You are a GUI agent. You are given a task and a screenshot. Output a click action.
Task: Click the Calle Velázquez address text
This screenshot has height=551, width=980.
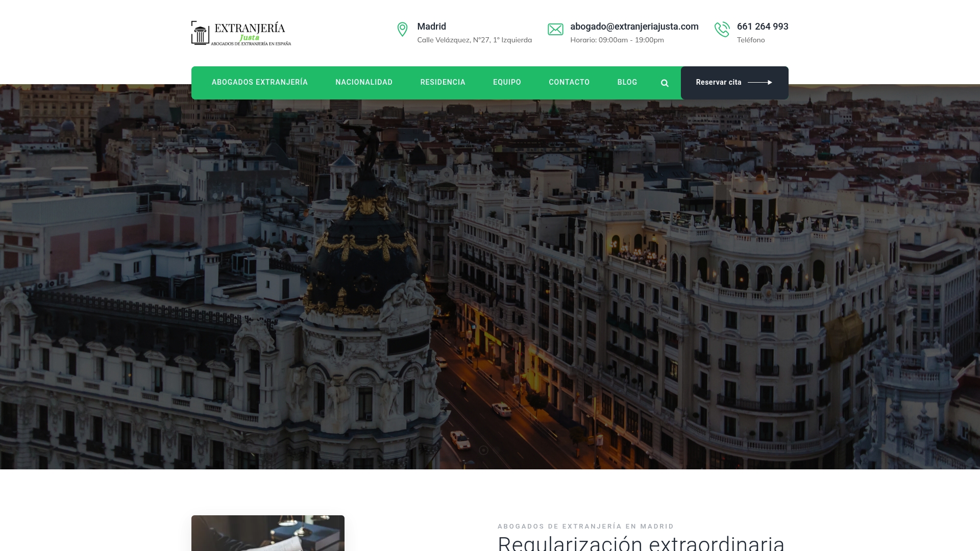point(474,40)
